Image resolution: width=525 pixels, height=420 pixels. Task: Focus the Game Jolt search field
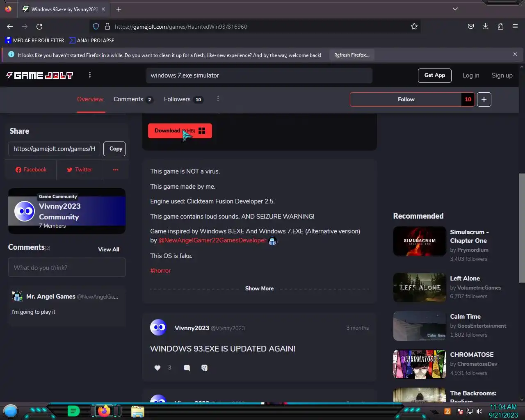[x=259, y=75]
